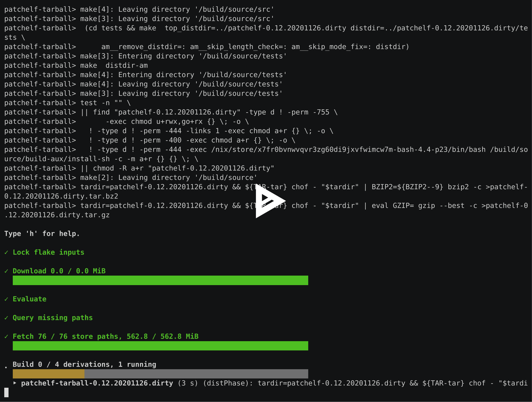Expand the patchelf-tarball build entry arrow
The width and height of the screenshot is (532, 402).
coord(15,383)
